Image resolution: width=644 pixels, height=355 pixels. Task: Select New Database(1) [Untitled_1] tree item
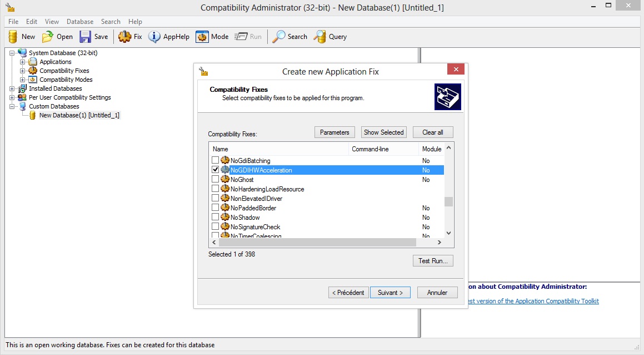(79, 115)
